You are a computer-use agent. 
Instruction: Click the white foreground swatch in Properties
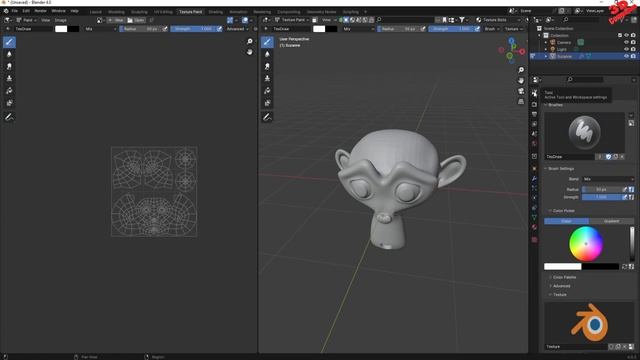tap(562, 267)
